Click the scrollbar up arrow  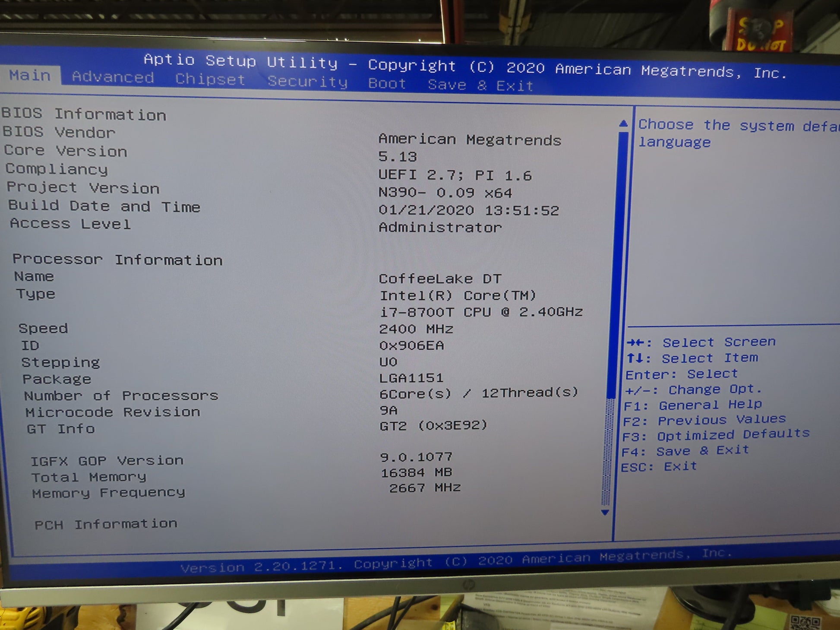pyautogui.click(x=623, y=124)
